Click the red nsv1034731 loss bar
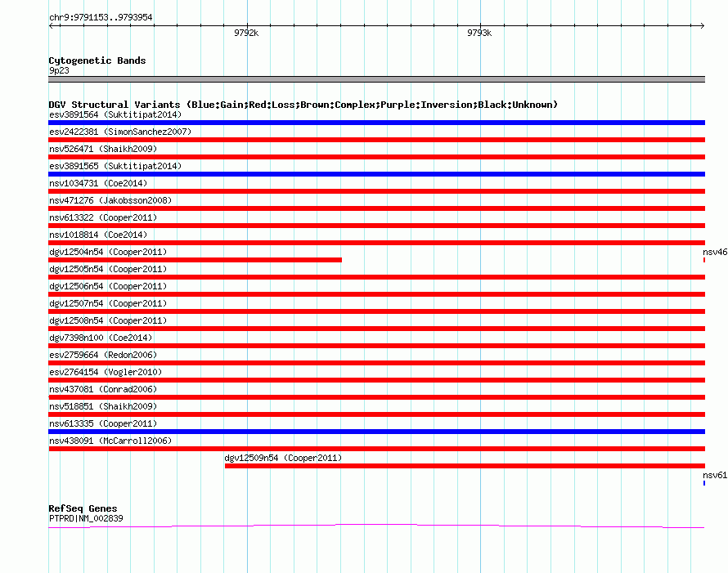The height and width of the screenshot is (573, 728). click(x=376, y=191)
